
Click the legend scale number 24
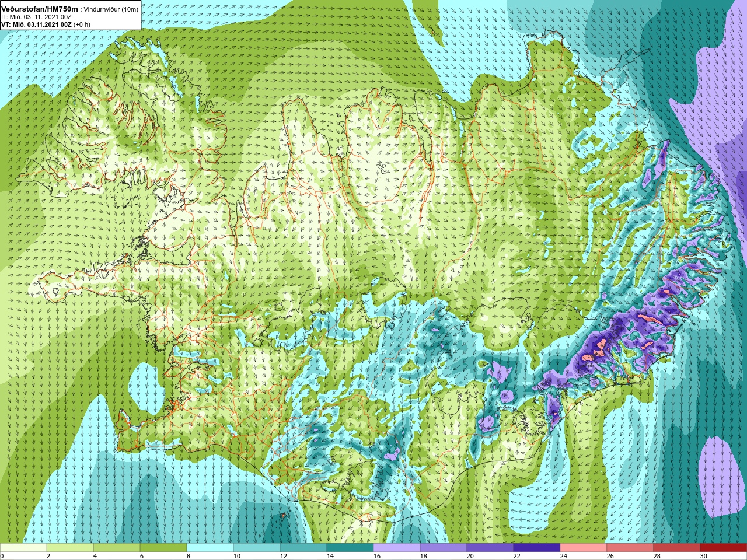click(564, 556)
